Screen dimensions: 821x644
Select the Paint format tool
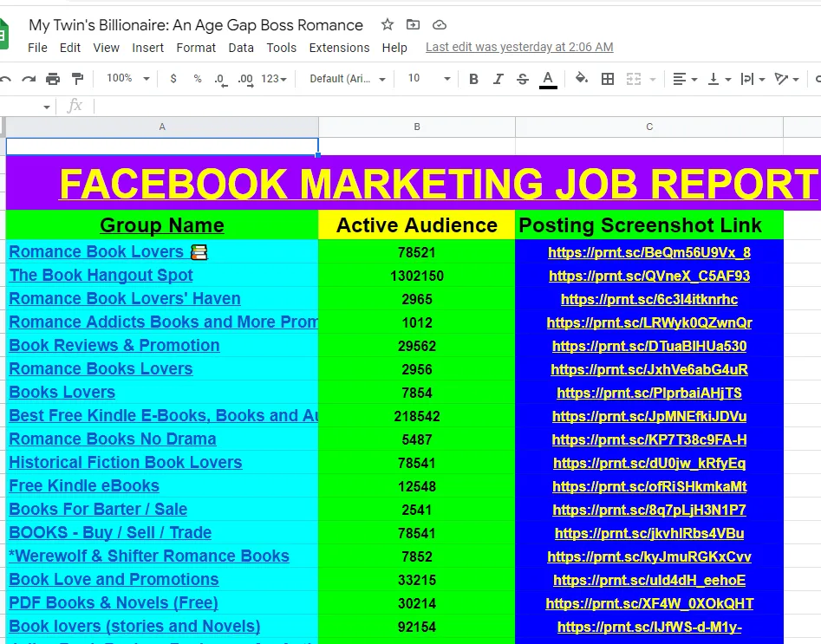77,79
